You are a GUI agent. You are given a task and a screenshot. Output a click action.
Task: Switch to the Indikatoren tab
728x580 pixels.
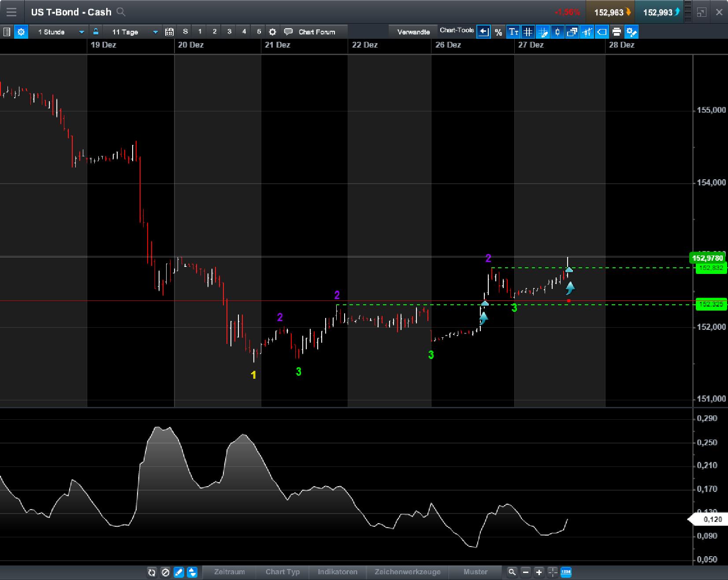tap(338, 573)
